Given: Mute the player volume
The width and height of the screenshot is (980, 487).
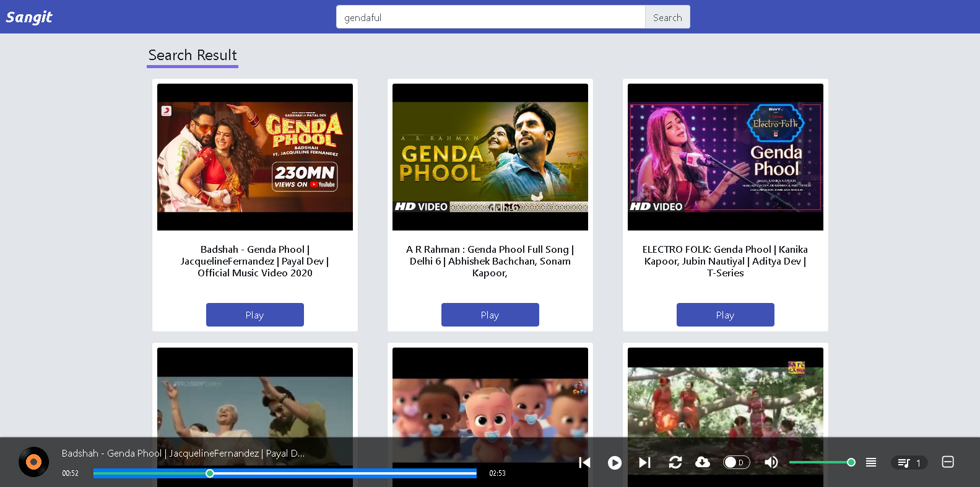Looking at the screenshot, I should pos(771,462).
